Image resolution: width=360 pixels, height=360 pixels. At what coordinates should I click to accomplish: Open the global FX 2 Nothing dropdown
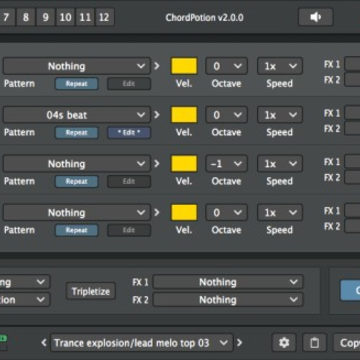coord(228,300)
